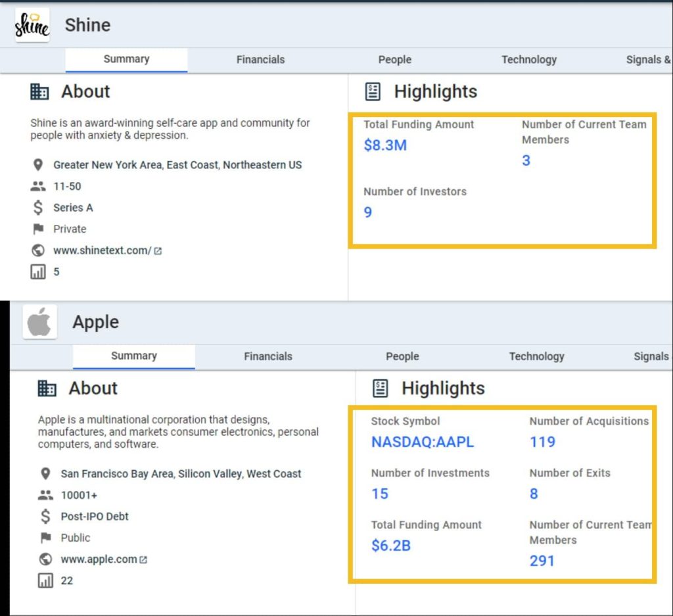
Task: Click the NASDAQ:AAPL stock symbol link
Action: tap(423, 442)
